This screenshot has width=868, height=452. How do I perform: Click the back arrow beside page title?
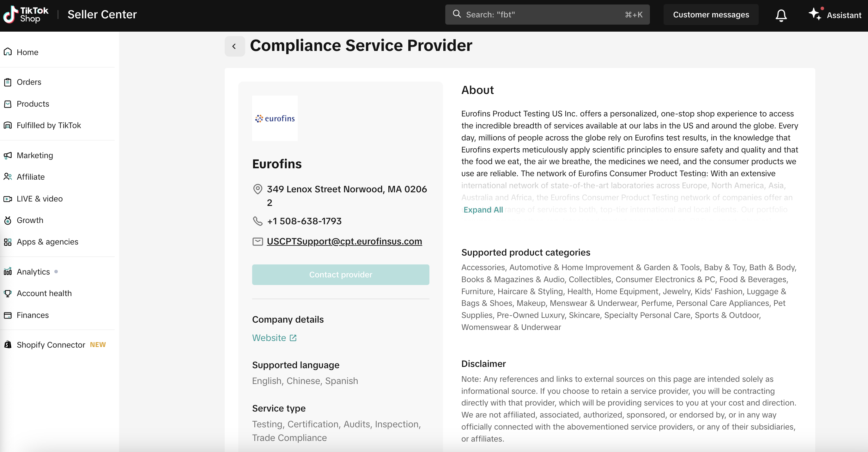pos(234,46)
